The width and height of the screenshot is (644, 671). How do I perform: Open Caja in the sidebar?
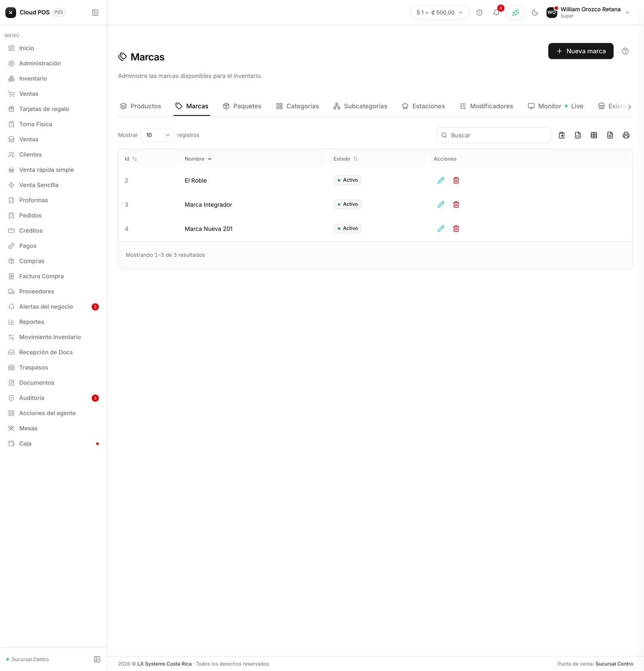click(53, 444)
